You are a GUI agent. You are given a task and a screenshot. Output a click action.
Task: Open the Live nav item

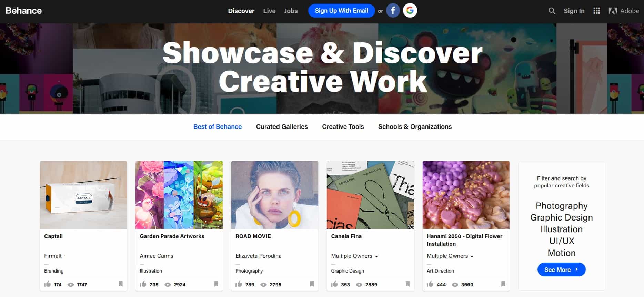269,11
